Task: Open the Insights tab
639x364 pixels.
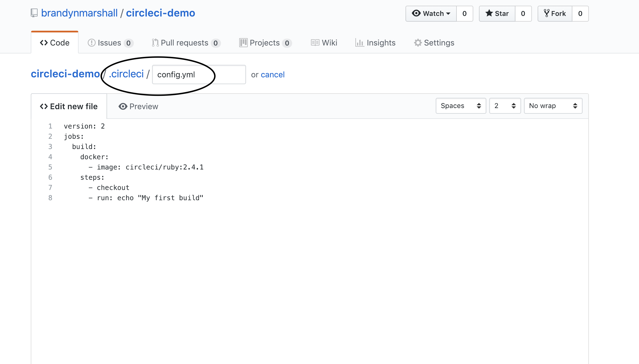Action: [375, 43]
